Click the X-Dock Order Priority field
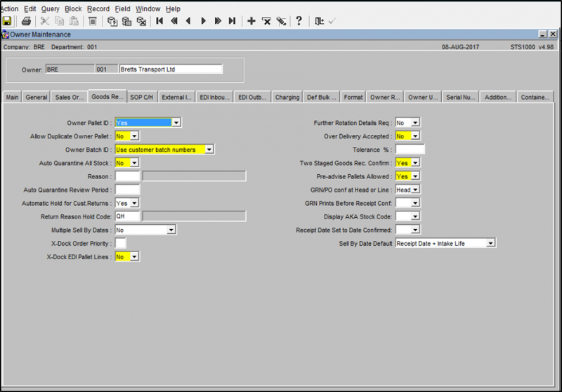Viewport: 562px width, 392px height. [120, 243]
